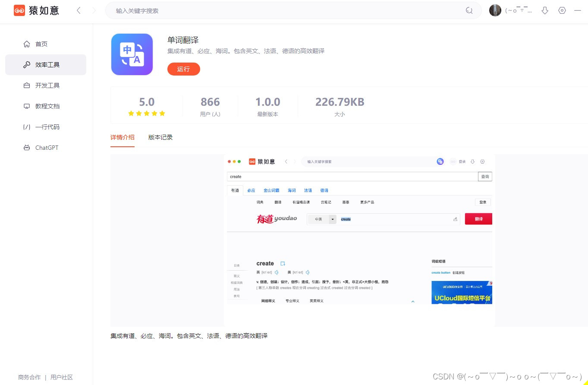Click the description text below the screenshot

pos(189,335)
